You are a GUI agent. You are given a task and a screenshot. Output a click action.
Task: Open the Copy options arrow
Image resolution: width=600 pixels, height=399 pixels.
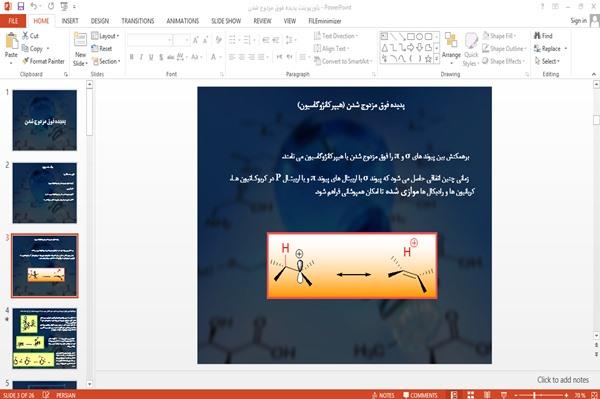pos(48,49)
